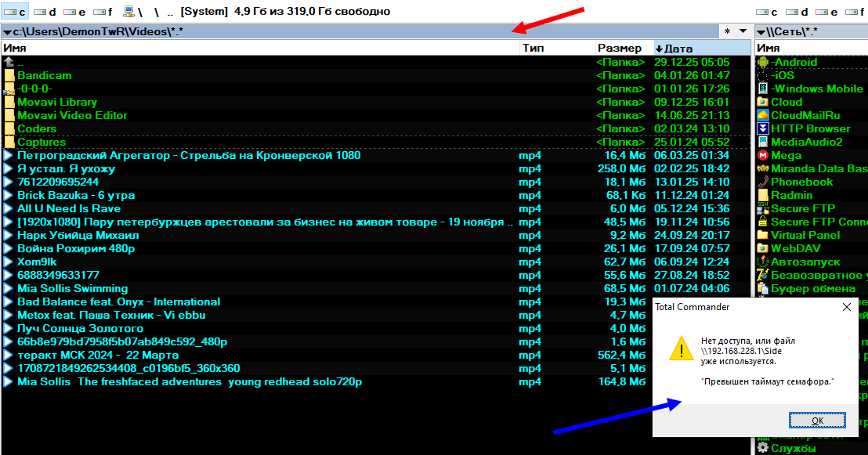Image resolution: width=868 pixels, height=455 pixels.
Task: Open Movavi Library folder icon
Action: (9, 103)
